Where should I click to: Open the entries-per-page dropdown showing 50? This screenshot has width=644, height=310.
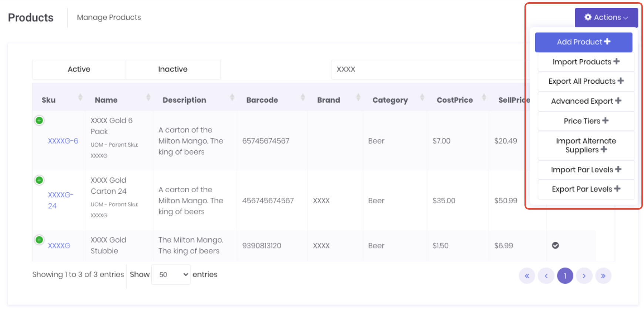pos(171,274)
